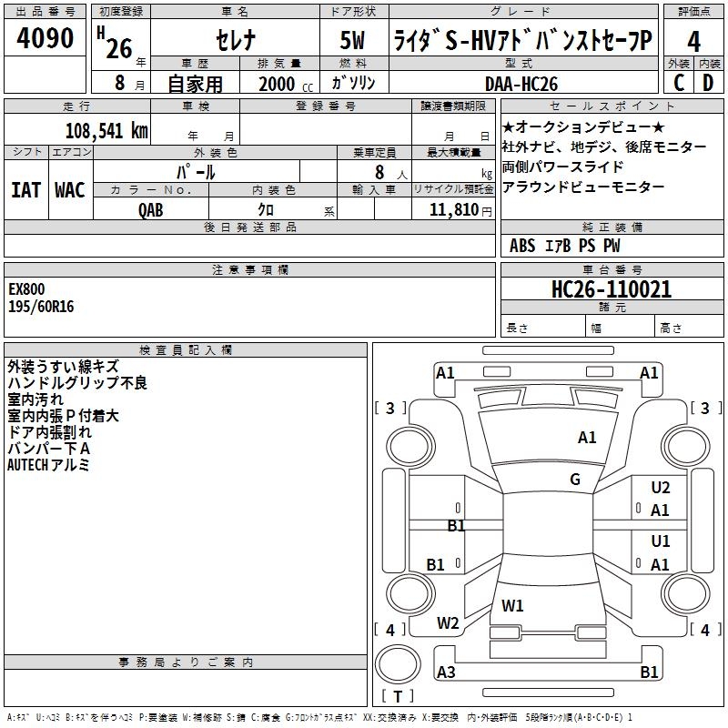Click the front-left wheel circle on diagram
This screenshot has width=728, height=728.
coord(410,447)
